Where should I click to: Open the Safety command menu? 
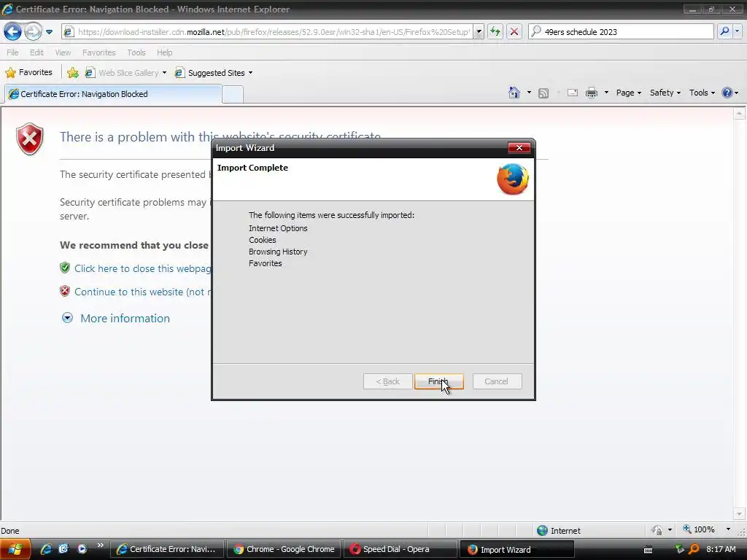coord(665,93)
